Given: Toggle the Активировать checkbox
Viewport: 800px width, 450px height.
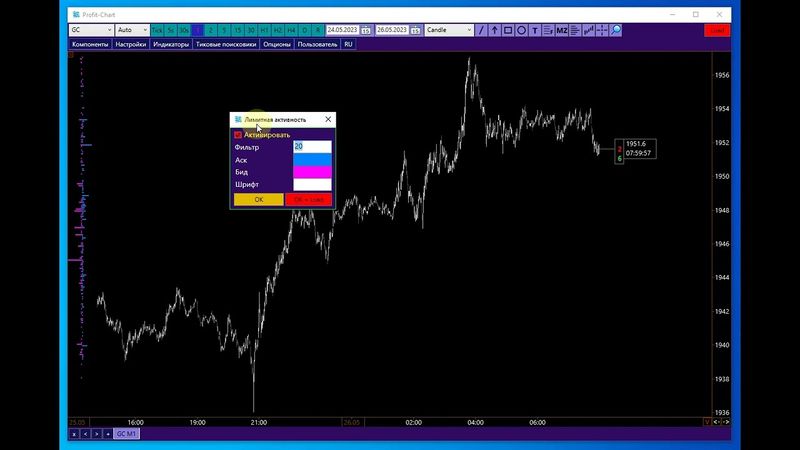Looking at the screenshot, I should click(238, 134).
